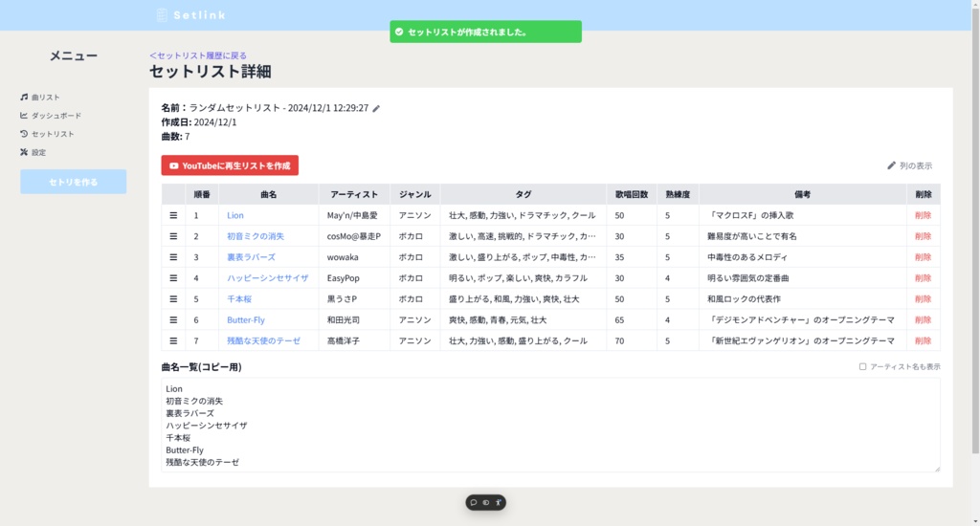Open the Lion song link
This screenshot has height=526, width=980.
tap(235, 215)
